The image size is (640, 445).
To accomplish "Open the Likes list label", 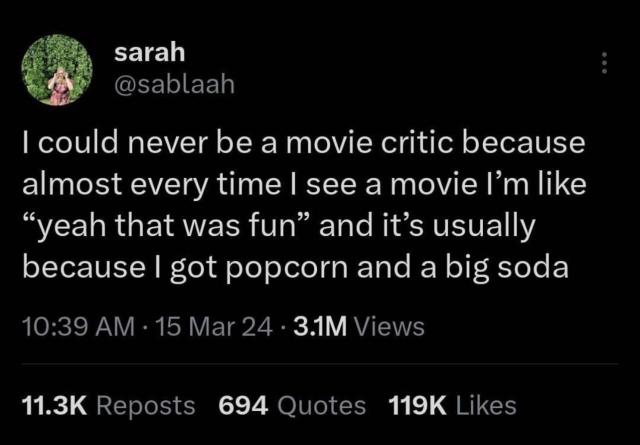I will [486, 406].
